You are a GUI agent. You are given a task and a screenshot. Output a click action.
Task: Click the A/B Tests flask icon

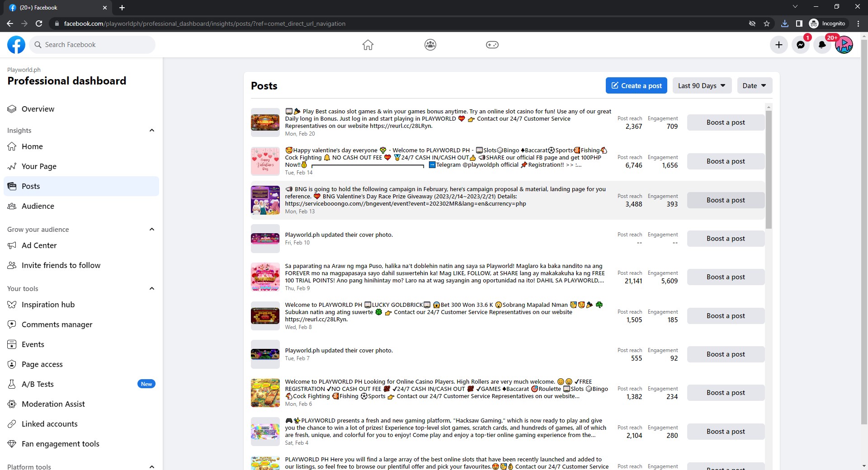pyautogui.click(x=12, y=384)
